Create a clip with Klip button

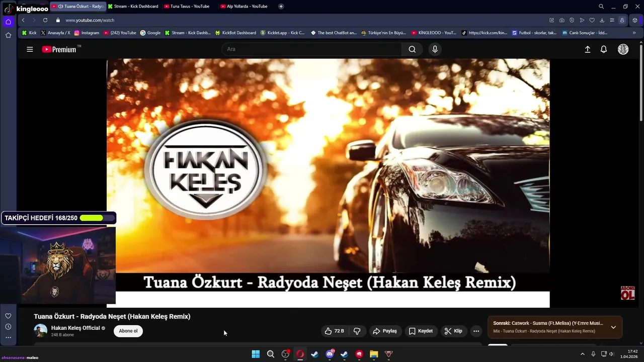pos(453,331)
